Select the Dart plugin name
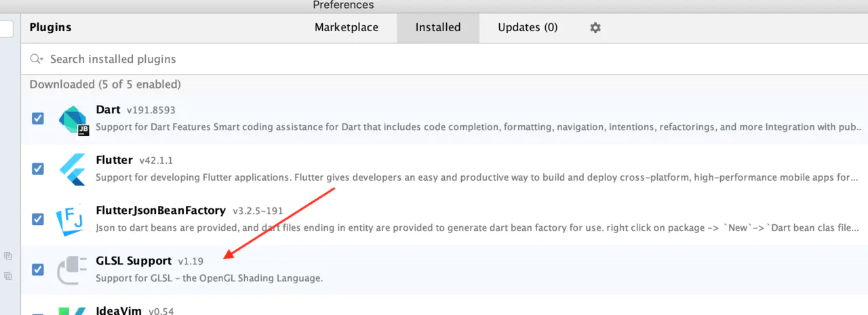 click(x=108, y=110)
